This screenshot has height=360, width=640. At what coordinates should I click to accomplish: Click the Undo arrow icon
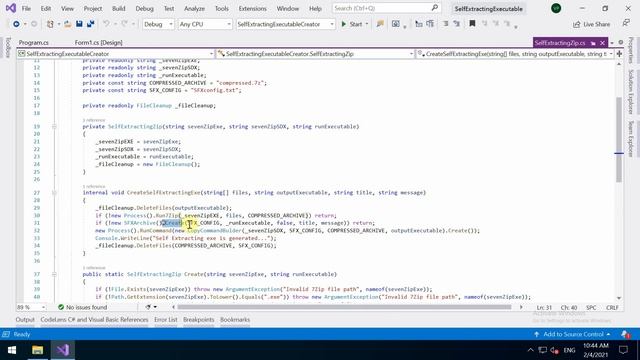[x=106, y=24]
